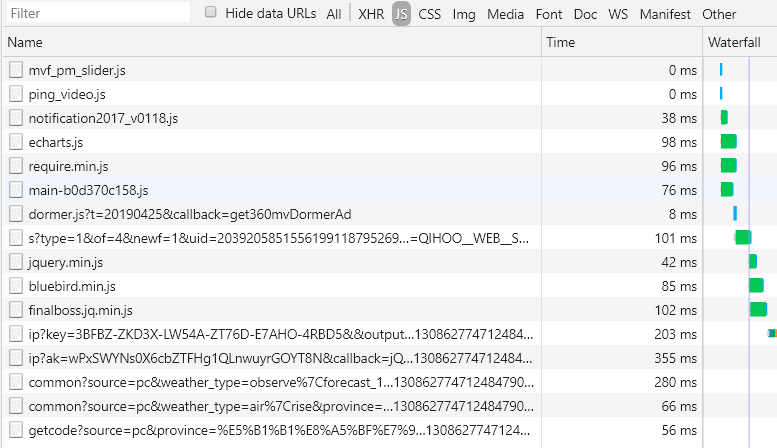Image resolution: width=777 pixels, height=448 pixels.
Task: Sort requests by Time column header
Action: [x=622, y=42]
